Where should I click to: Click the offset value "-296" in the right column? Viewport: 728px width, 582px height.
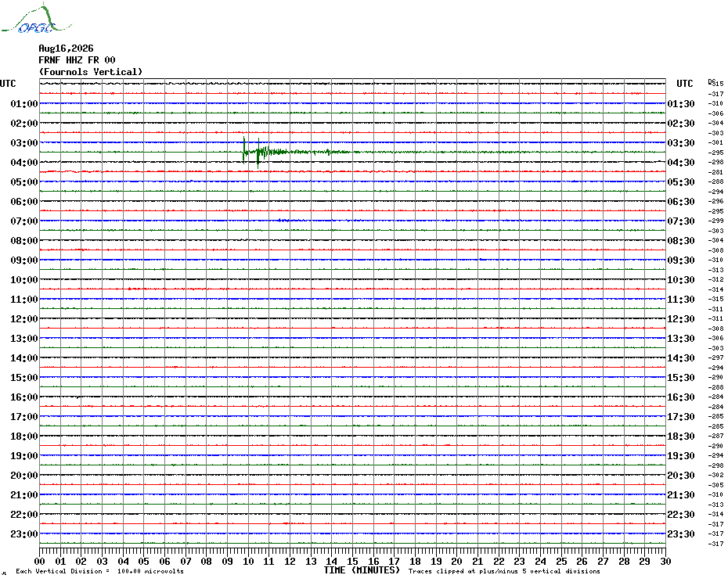tap(715, 201)
